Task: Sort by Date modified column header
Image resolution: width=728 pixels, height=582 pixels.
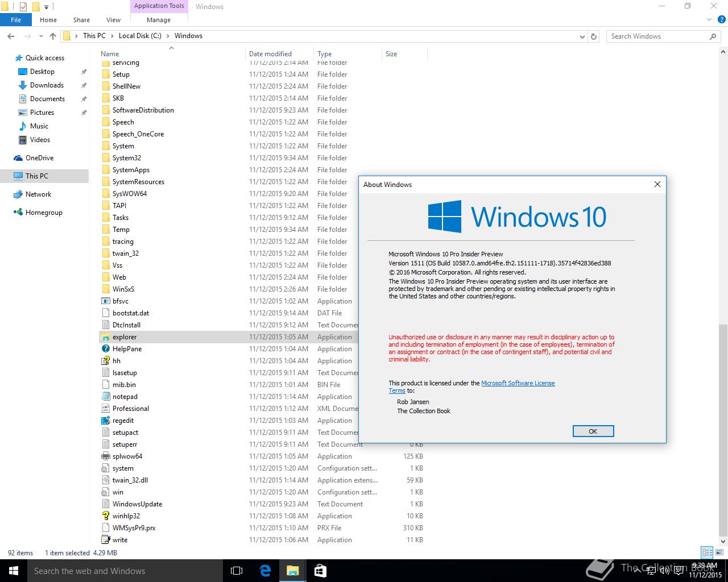Action: coord(279,54)
